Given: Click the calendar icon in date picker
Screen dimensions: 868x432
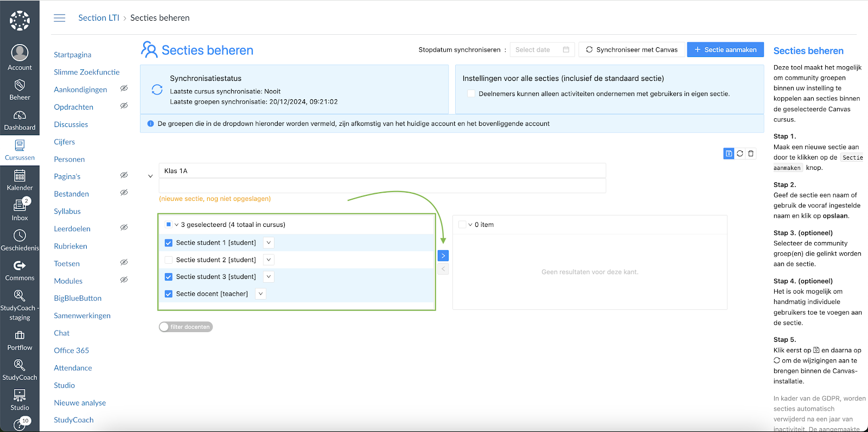Looking at the screenshot, I should point(566,49).
